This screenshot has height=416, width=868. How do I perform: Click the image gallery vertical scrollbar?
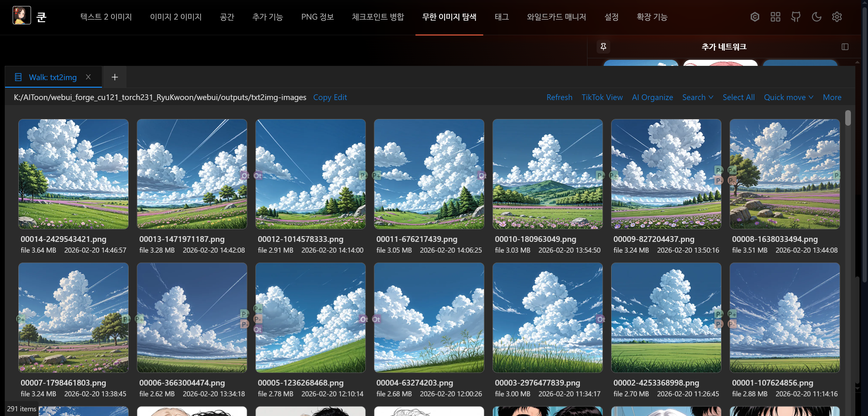click(848, 118)
